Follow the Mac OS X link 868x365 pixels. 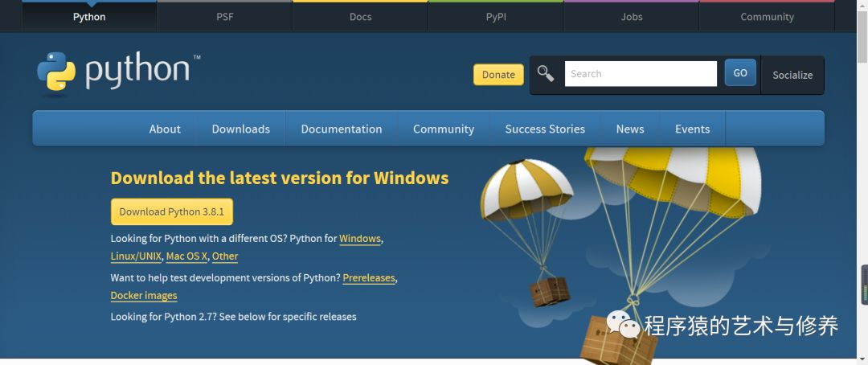point(186,256)
